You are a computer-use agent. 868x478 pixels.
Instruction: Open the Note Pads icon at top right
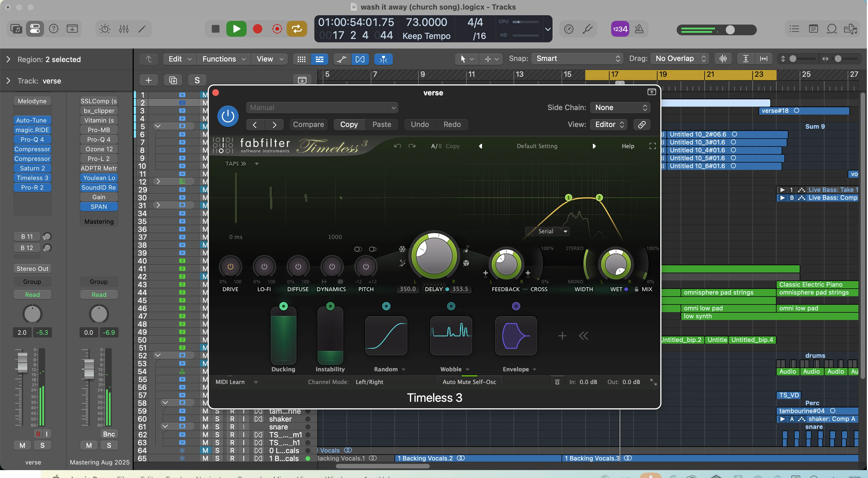pyautogui.click(x=814, y=29)
